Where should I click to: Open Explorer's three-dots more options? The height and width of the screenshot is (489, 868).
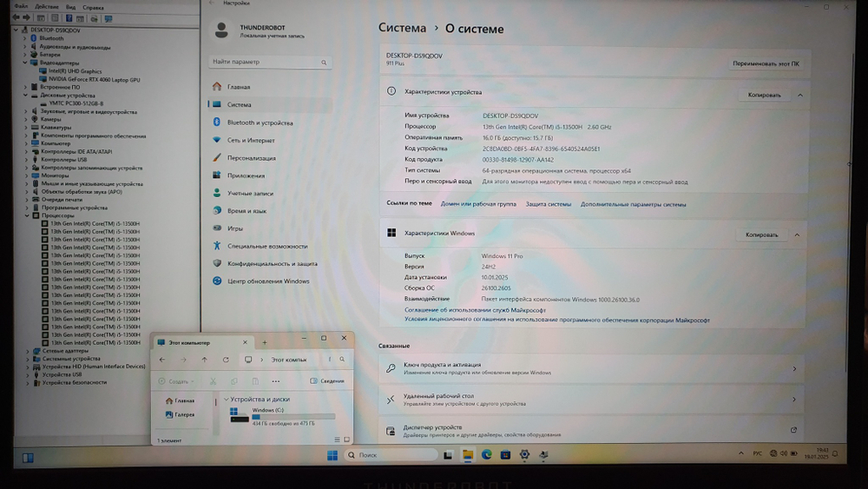[276, 381]
